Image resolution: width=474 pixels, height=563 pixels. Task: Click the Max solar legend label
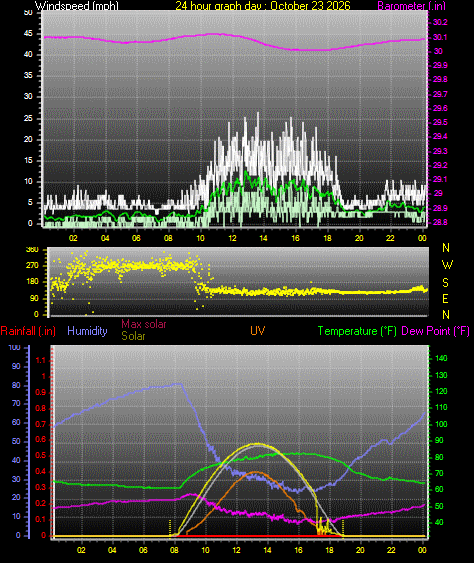point(144,324)
